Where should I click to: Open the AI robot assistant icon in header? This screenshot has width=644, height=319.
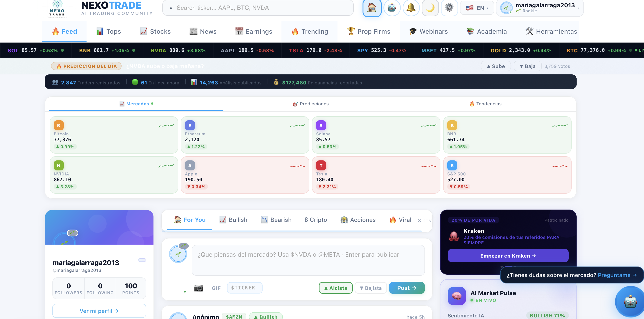[392, 8]
